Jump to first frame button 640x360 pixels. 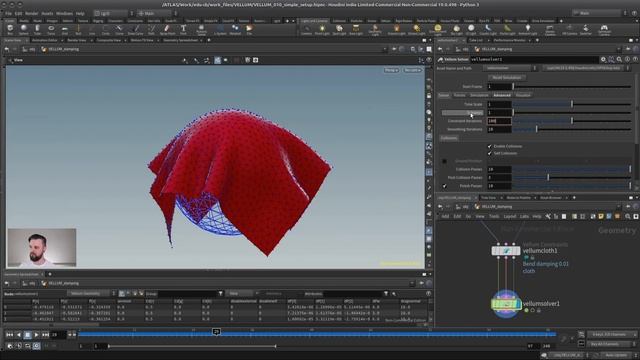tap(9, 335)
